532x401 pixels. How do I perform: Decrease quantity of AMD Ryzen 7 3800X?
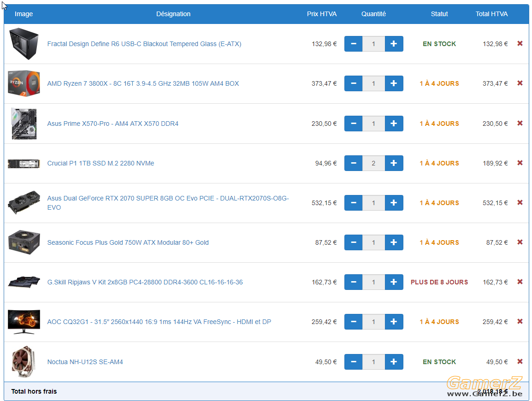click(x=353, y=83)
